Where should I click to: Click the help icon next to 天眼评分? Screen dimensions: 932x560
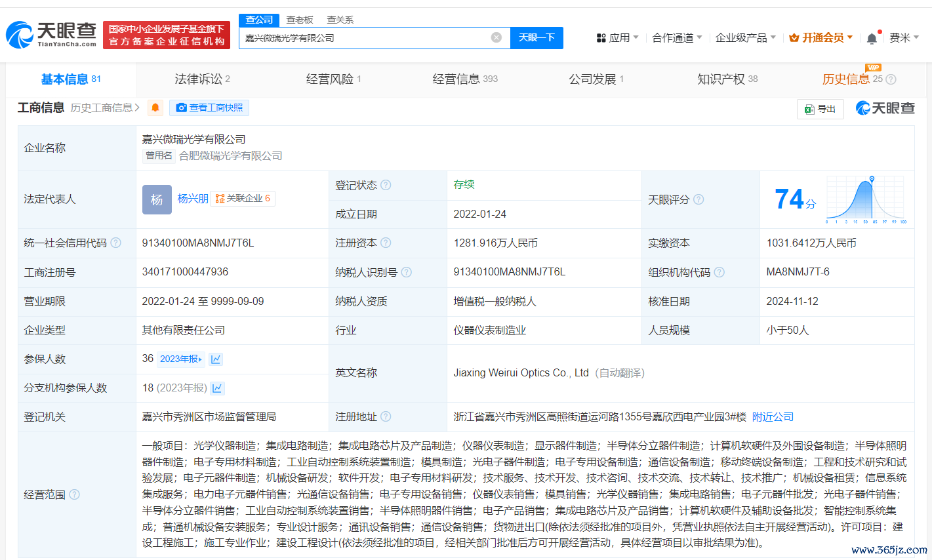click(x=699, y=199)
